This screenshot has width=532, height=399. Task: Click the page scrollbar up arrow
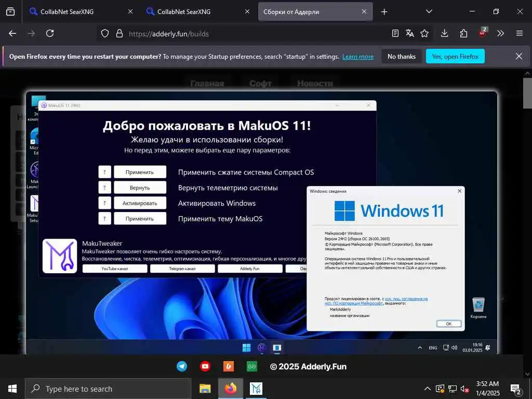click(528, 73)
